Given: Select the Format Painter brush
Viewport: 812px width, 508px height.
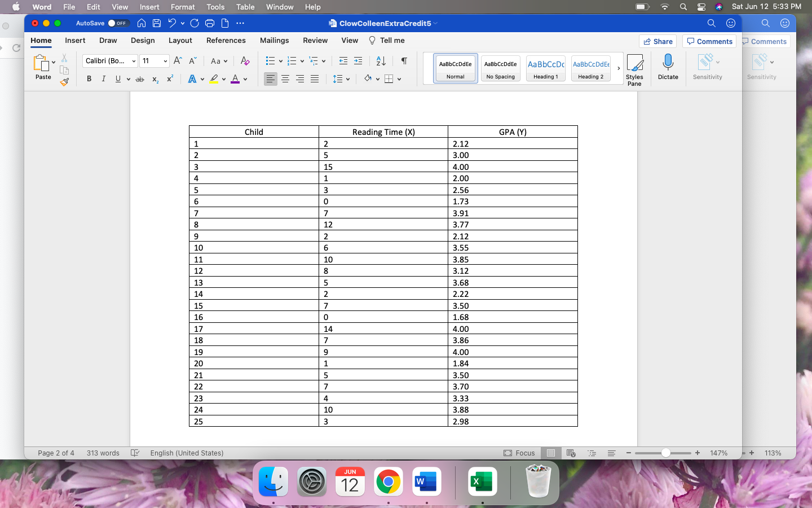Looking at the screenshot, I should click(x=64, y=82).
